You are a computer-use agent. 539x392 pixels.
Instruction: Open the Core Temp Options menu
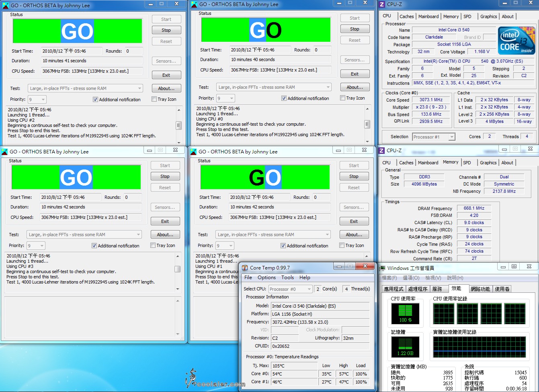tap(267, 278)
